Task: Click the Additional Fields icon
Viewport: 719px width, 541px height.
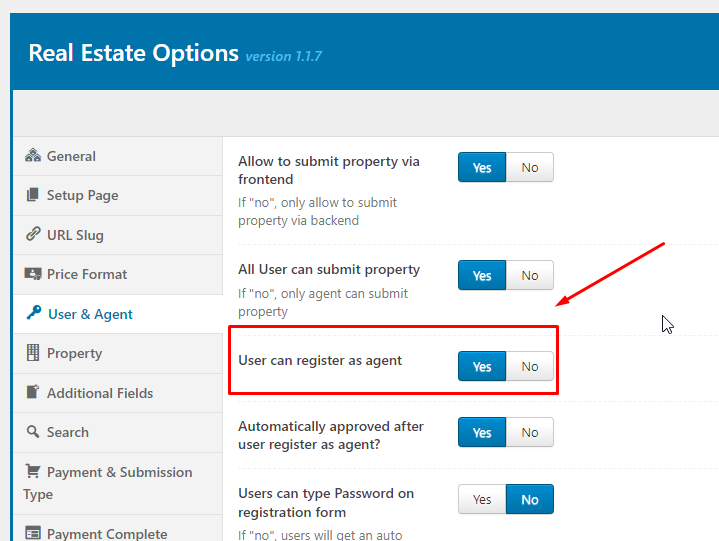Action: tap(33, 393)
